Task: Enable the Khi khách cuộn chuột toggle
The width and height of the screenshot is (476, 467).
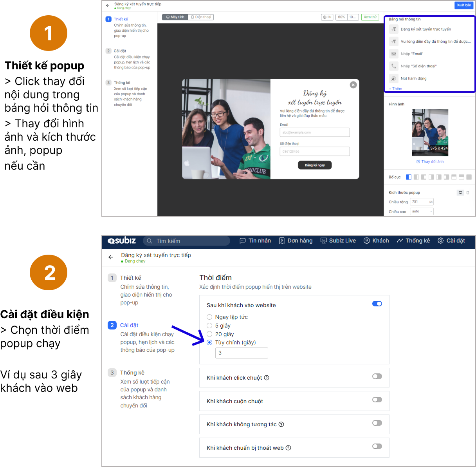Action: point(377,400)
